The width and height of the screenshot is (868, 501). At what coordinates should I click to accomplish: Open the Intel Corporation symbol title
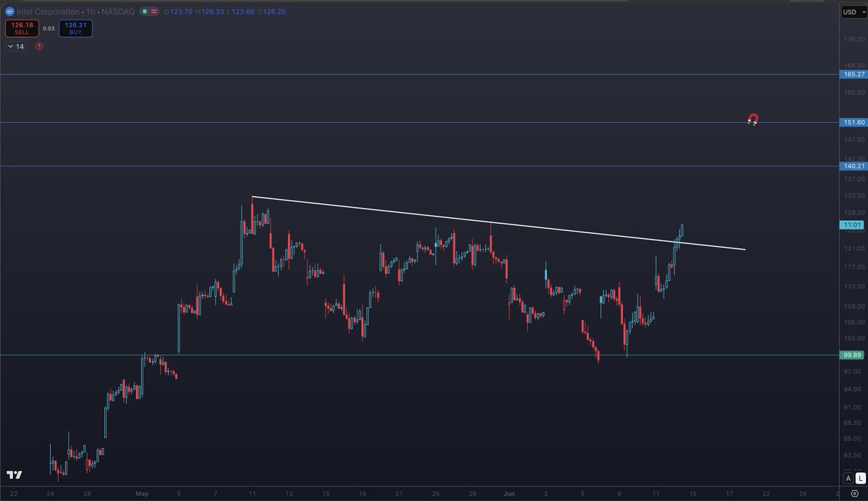click(x=48, y=12)
